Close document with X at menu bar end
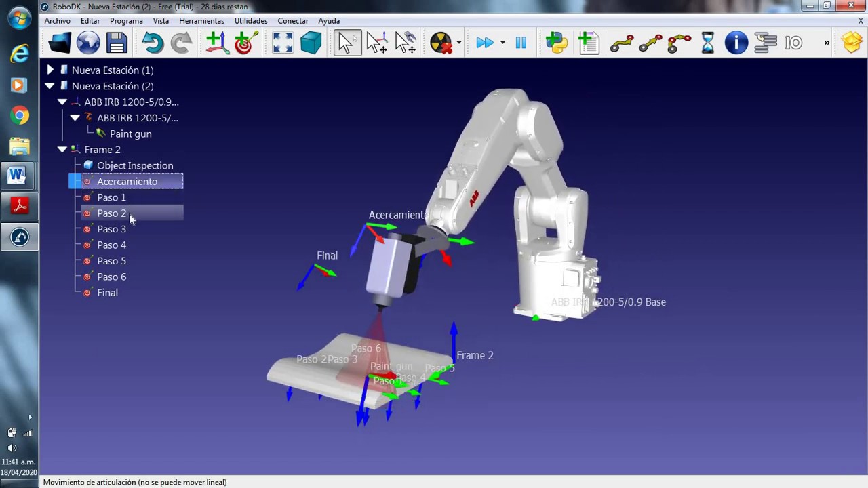This screenshot has width=868, height=488. pos(861,21)
